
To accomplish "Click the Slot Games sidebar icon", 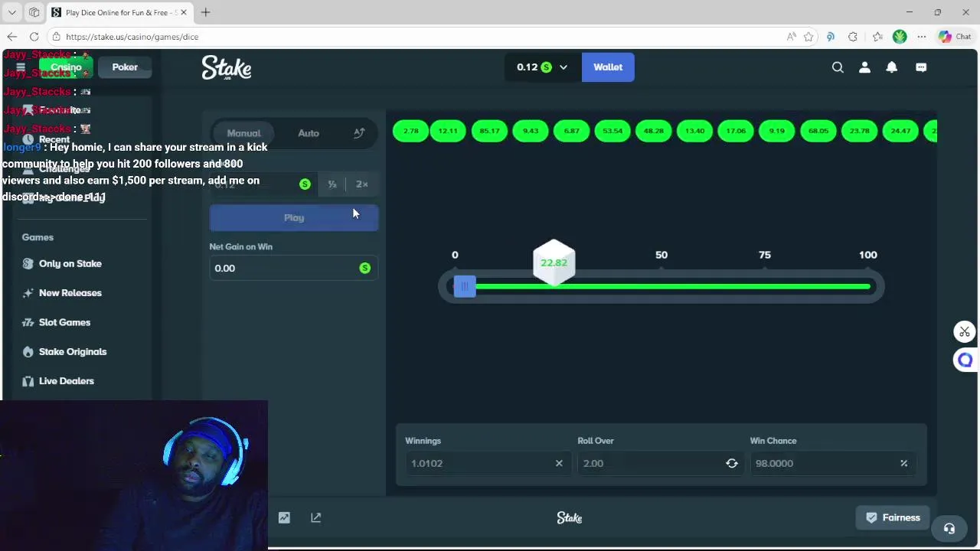I will (28, 322).
